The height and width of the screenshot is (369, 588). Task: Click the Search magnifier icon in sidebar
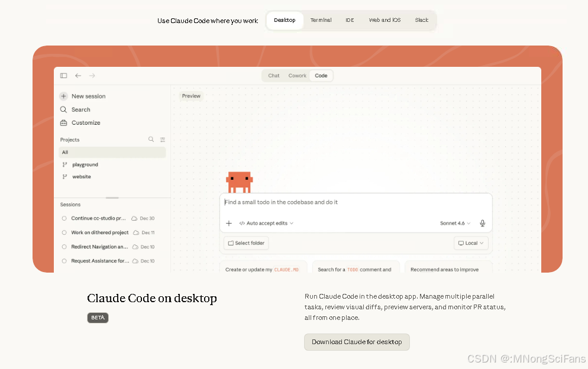pyautogui.click(x=63, y=109)
